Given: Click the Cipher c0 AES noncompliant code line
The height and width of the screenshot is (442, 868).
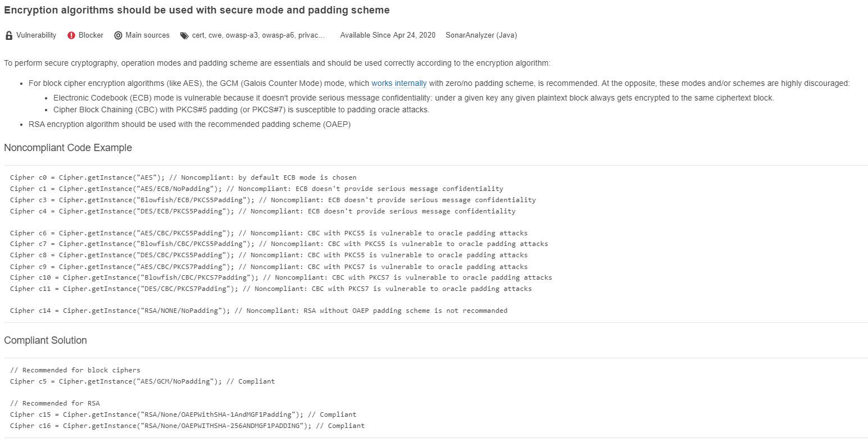Looking at the screenshot, I should pyautogui.click(x=183, y=177).
